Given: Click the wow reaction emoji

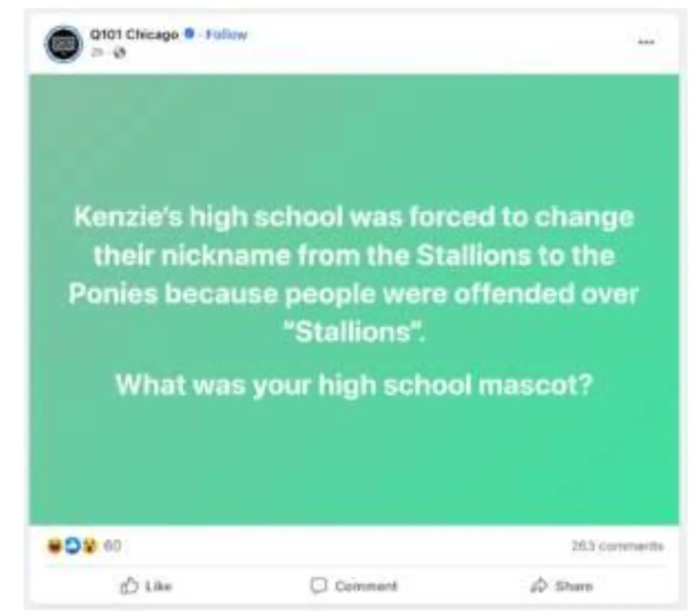Looking at the screenshot, I should 89,546.
